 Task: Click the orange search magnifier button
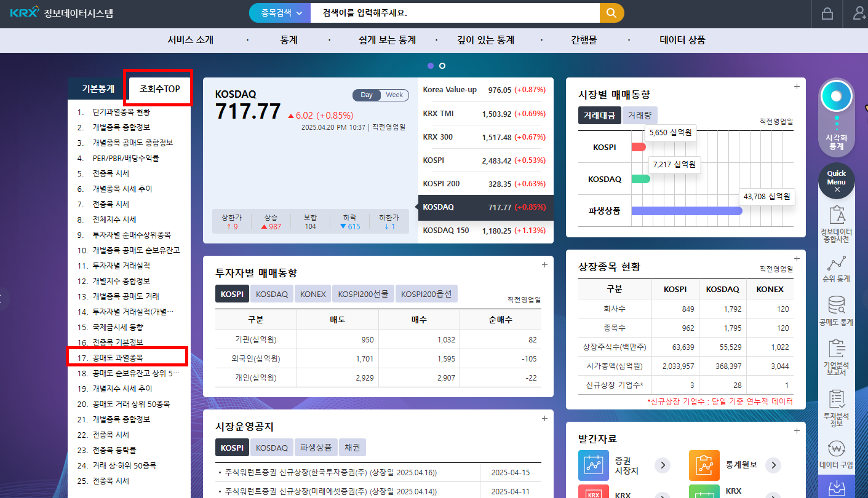[611, 13]
